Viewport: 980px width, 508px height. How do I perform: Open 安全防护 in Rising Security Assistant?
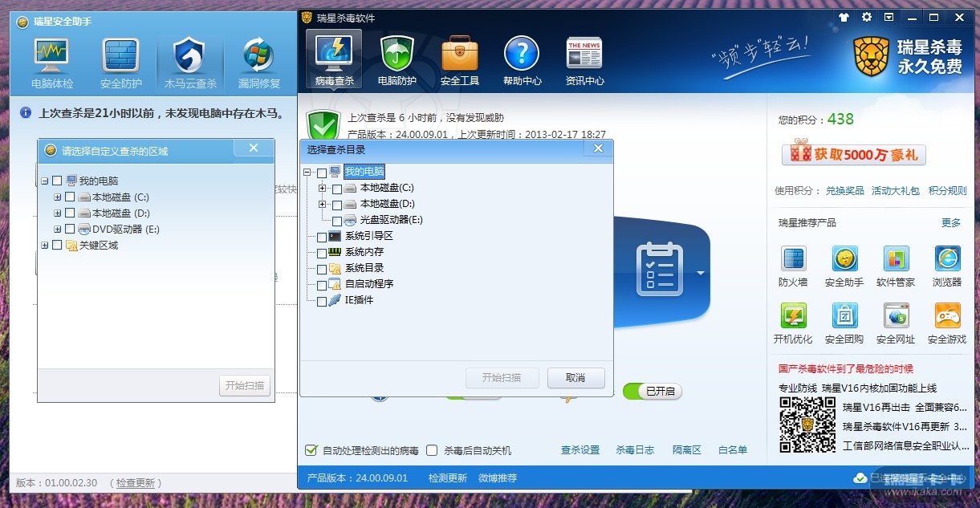click(x=121, y=63)
